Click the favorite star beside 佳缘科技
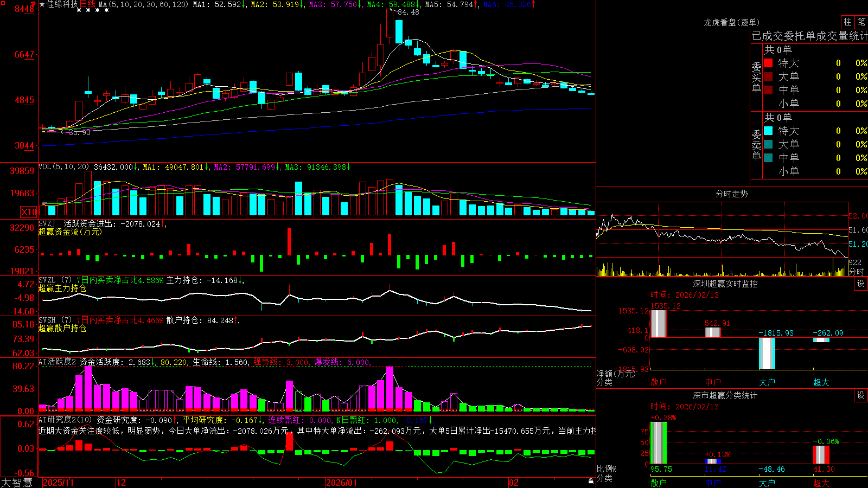Image resolution: width=868 pixels, height=488 pixels. [42, 4]
